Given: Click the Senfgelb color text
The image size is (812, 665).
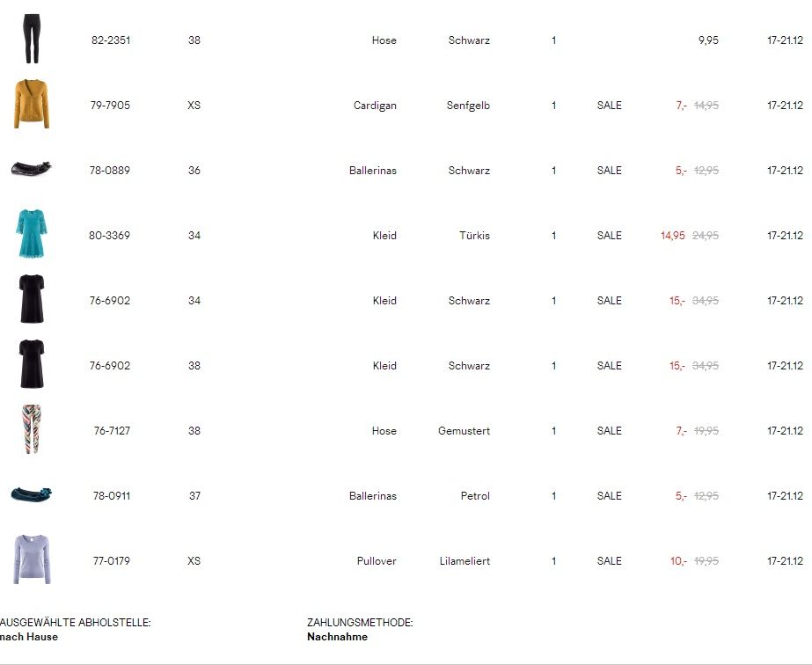Looking at the screenshot, I should (x=468, y=106).
